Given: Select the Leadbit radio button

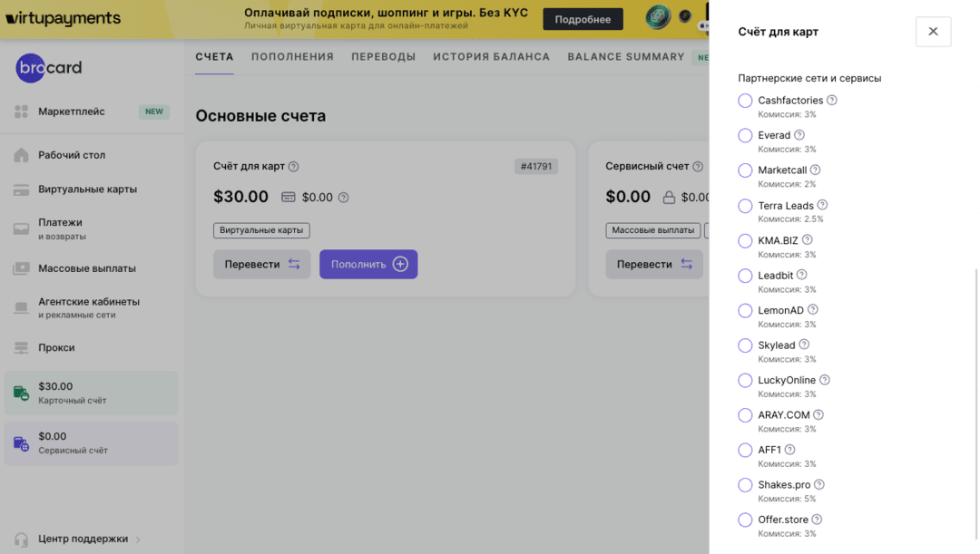Looking at the screenshot, I should point(745,276).
